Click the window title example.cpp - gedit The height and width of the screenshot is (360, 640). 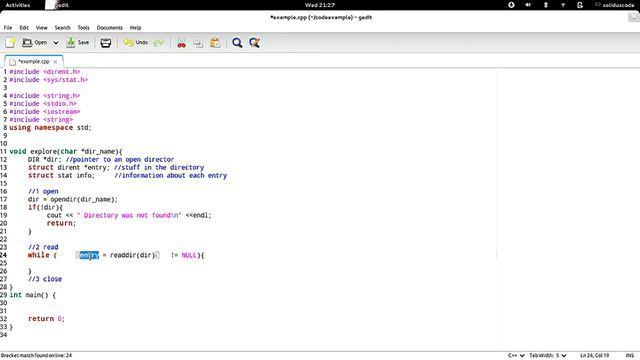pos(321,18)
